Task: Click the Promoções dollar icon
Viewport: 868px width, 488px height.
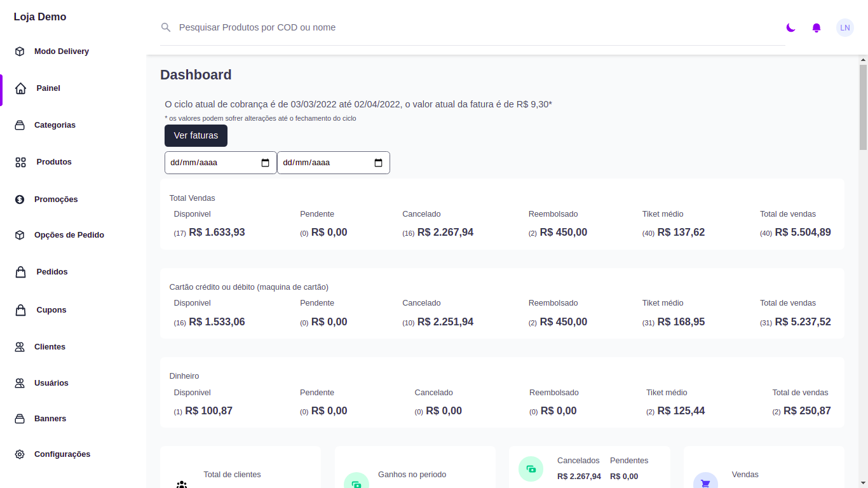Action: click(20, 200)
